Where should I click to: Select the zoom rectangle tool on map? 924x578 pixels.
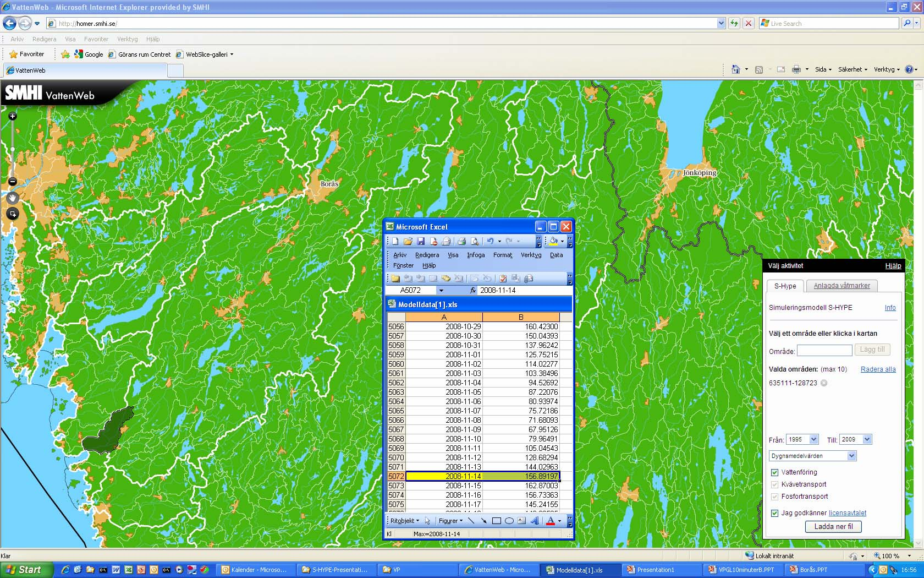pos(13,214)
